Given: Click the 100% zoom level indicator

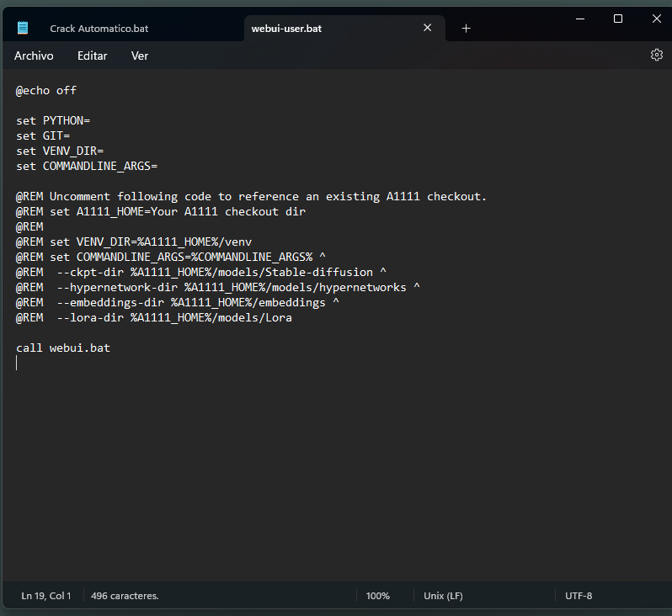Looking at the screenshot, I should pos(377,596).
